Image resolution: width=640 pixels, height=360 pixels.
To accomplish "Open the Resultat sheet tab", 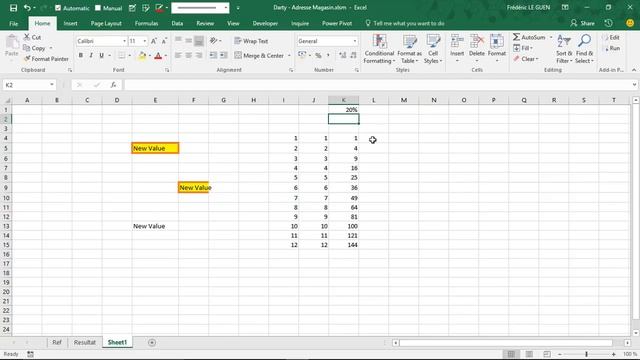I will coord(84,342).
